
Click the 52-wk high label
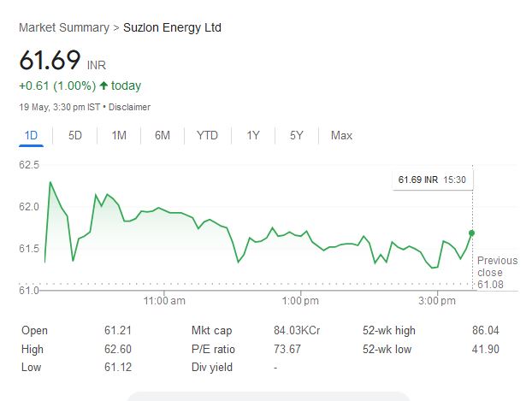coord(389,330)
